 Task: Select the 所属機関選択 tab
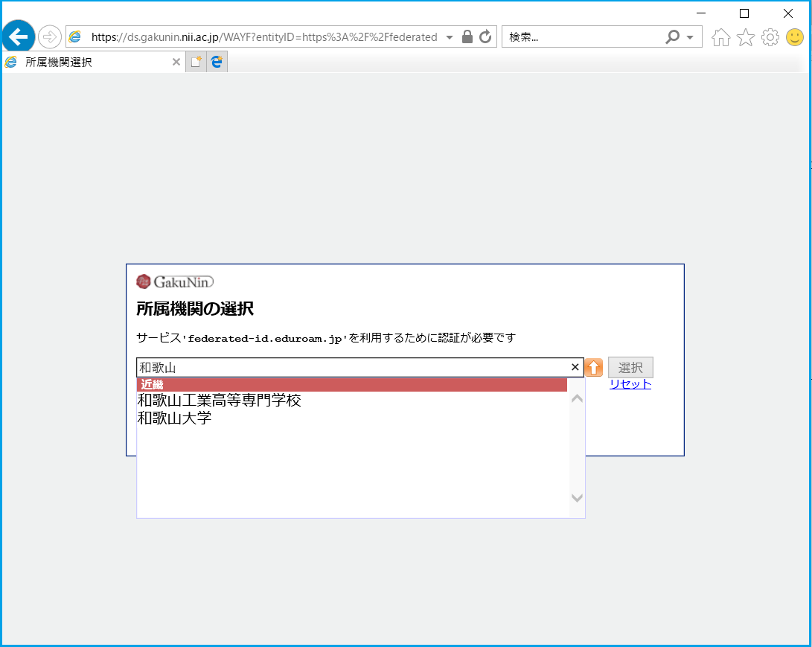[x=93, y=62]
